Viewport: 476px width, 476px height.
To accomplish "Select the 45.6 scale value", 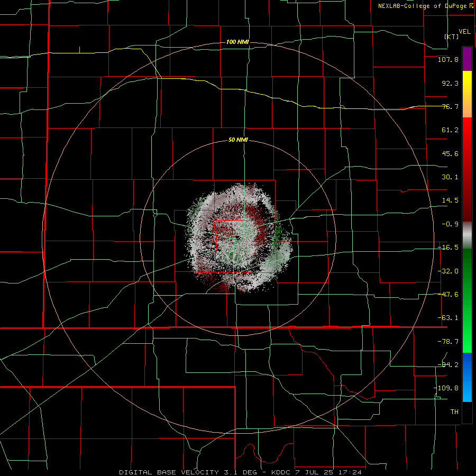I will click(450, 153).
